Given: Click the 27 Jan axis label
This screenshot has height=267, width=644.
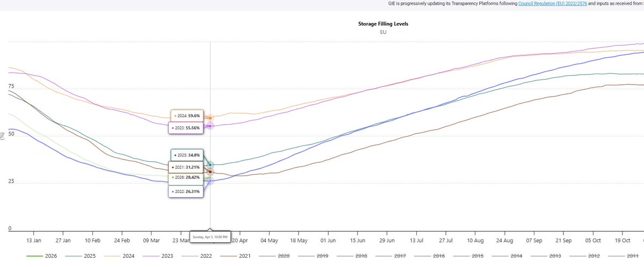Looking at the screenshot, I should coord(63,240).
